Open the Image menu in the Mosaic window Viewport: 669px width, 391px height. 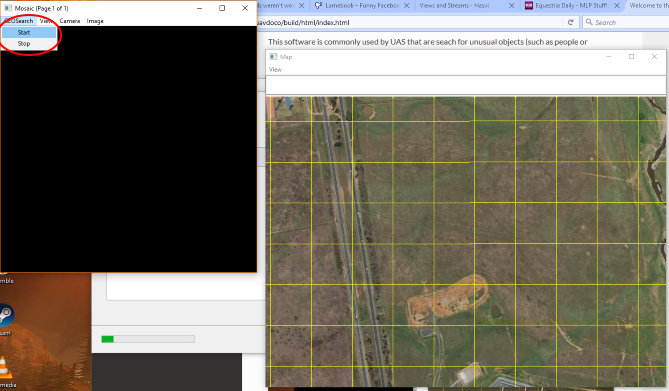95,21
